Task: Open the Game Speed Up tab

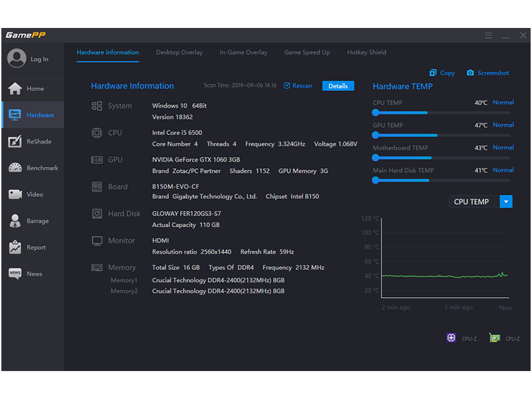Action: 307,53
